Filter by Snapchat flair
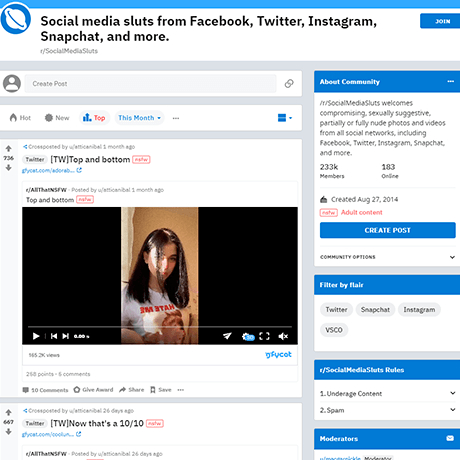Viewport: 460px width, 460px height. [375, 310]
